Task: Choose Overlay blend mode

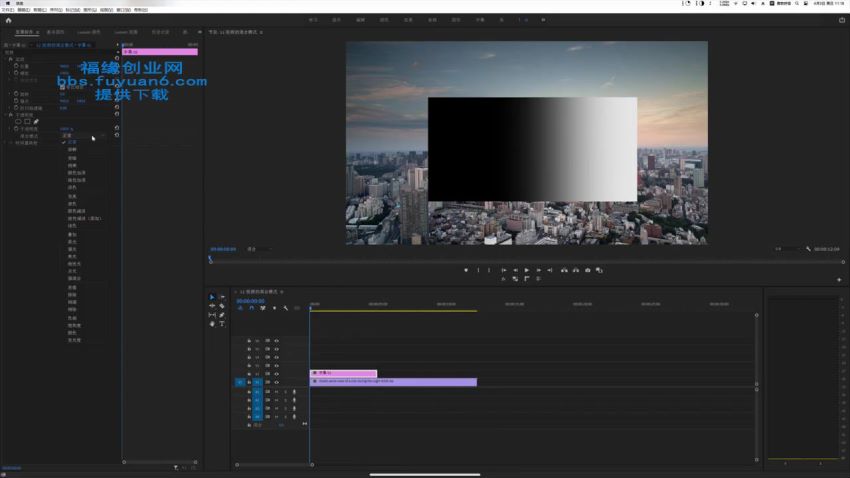Action: pyautogui.click(x=73, y=235)
